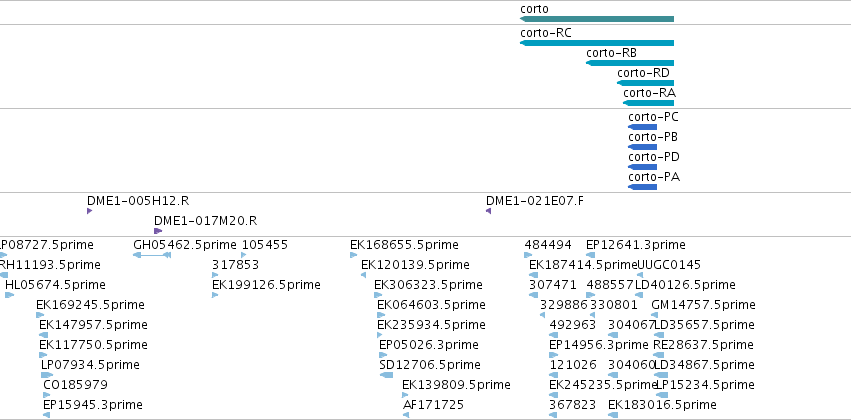
Task: Open the EK199126.5prime EST label
Action: coord(266,285)
